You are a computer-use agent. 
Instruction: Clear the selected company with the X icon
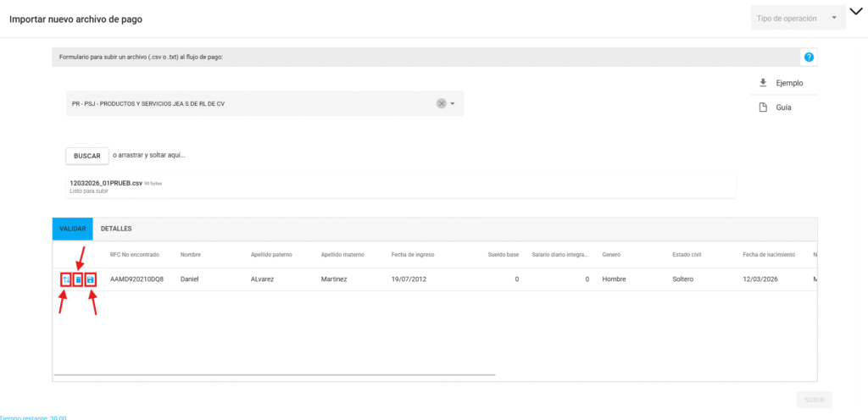(441, 103)
